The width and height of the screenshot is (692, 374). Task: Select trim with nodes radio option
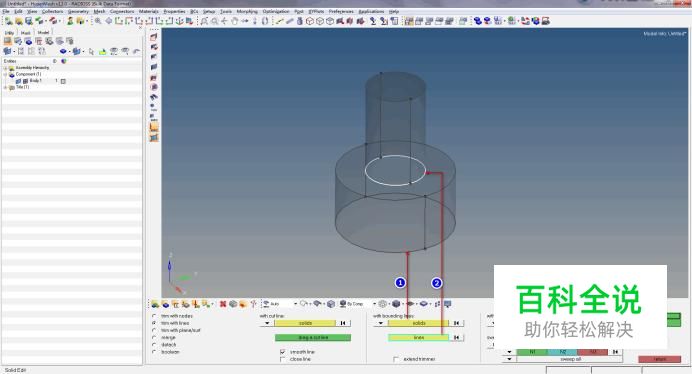pyautogui.click(x=154, y=316)
